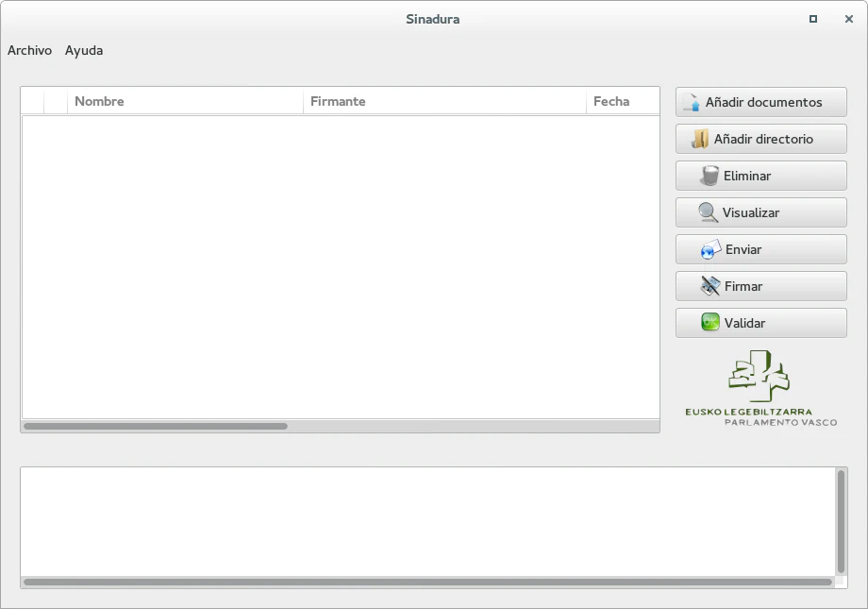The image size is (868, 609).
Task: Click the green Validar OK icon
Action: [710, 323]
